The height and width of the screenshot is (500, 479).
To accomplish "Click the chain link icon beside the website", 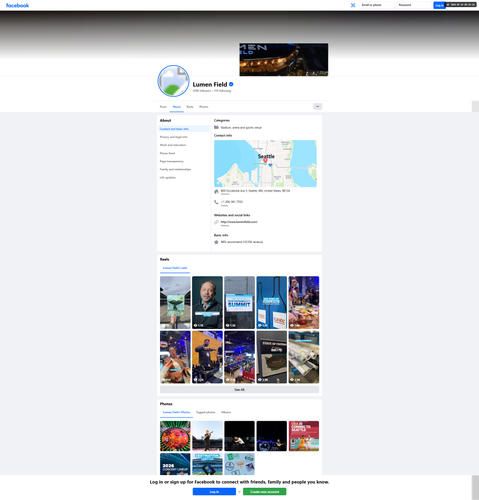I will click(216, 222).
